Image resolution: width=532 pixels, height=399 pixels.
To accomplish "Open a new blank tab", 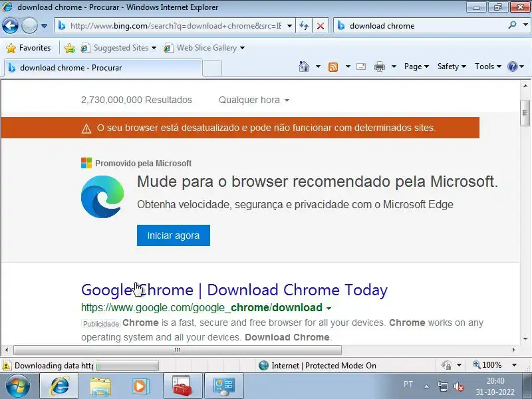I will pos(212,68).
